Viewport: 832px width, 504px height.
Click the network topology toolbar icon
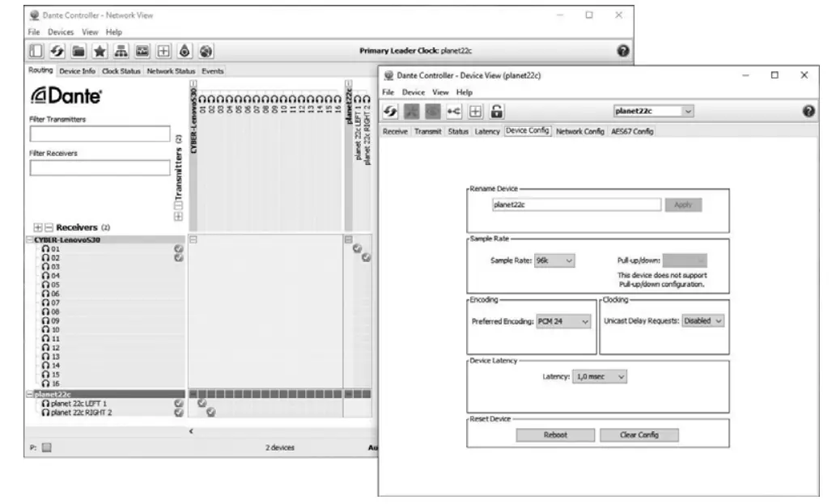click(x=120, y=53)
